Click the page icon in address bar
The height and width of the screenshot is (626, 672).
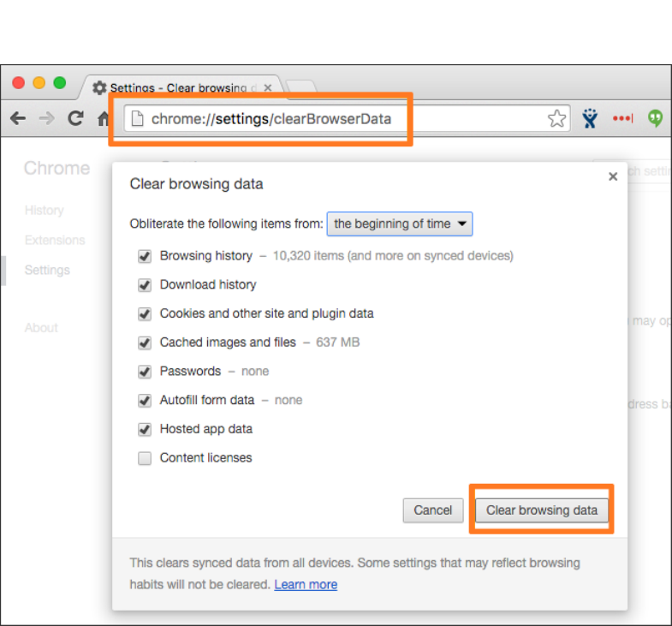pos(137,119)
